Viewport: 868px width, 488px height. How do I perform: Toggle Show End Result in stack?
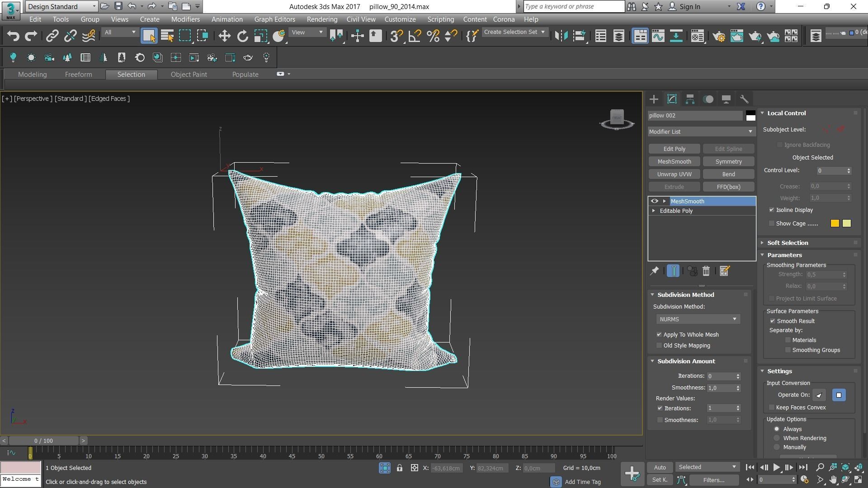(x=673, y=271)
